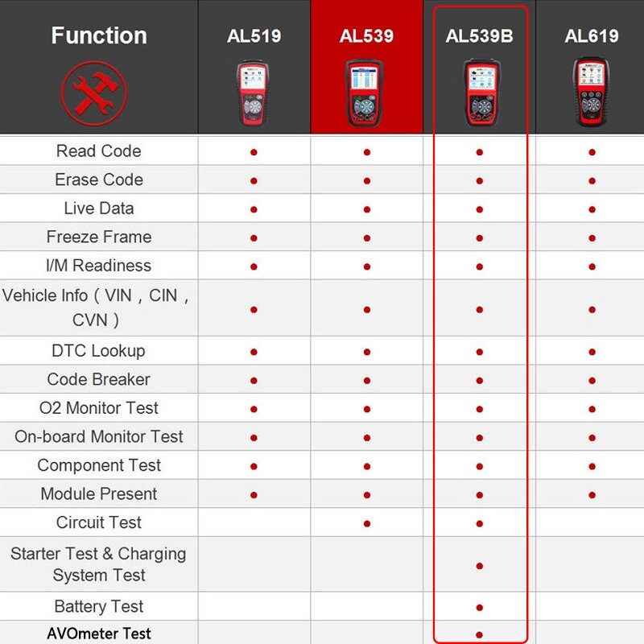The height and width of the screenshot is (644, 644).
Task: Select the AL619 scanner device image
Action: click(591, 93)
